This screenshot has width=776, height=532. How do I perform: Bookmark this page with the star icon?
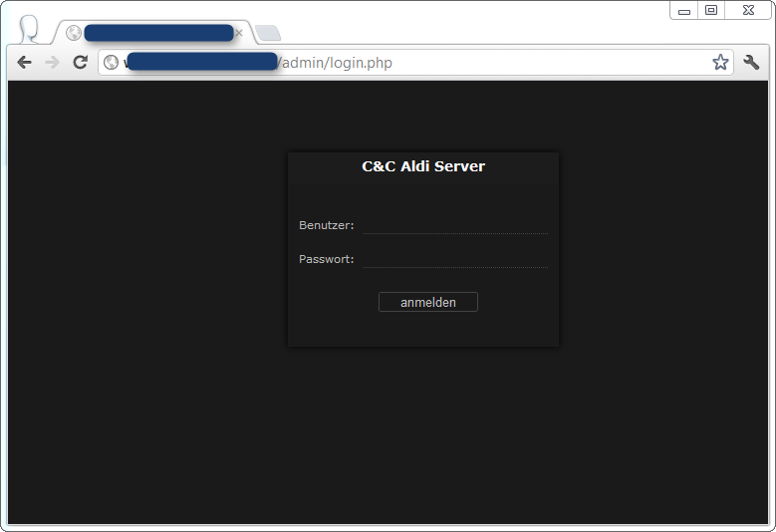click(x=720, y=63)
